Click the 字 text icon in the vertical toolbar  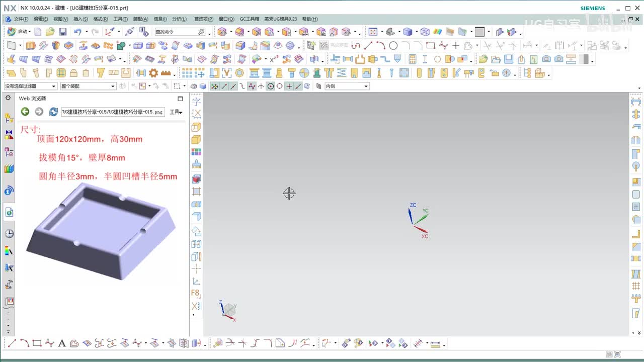196,102
